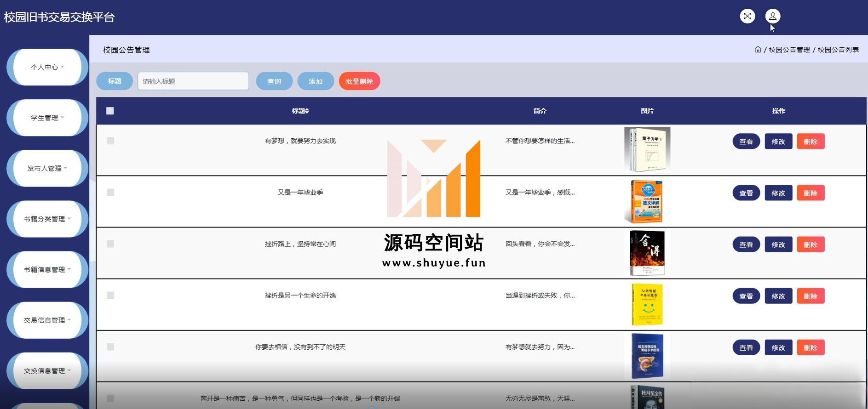This screenshot has width=868, height=409.
Task: Click the 简介 column header
Action: pos(540,111)
